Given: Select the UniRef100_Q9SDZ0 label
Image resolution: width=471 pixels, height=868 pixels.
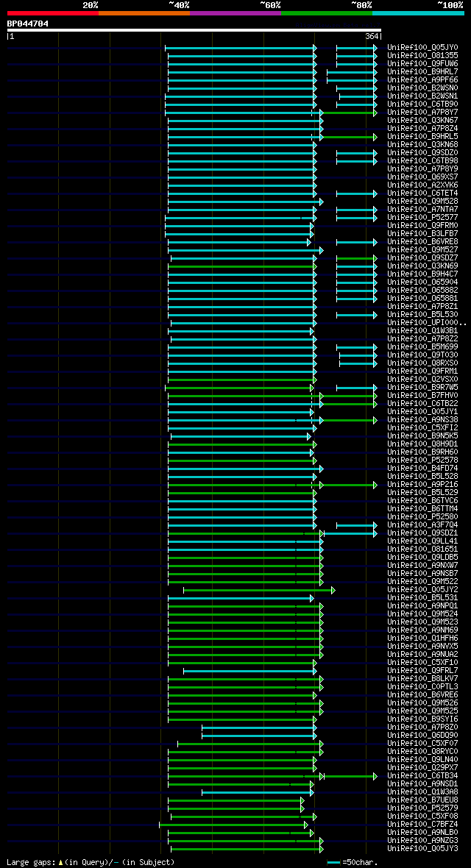Looking at the screenshot, I should pos(422,153).
